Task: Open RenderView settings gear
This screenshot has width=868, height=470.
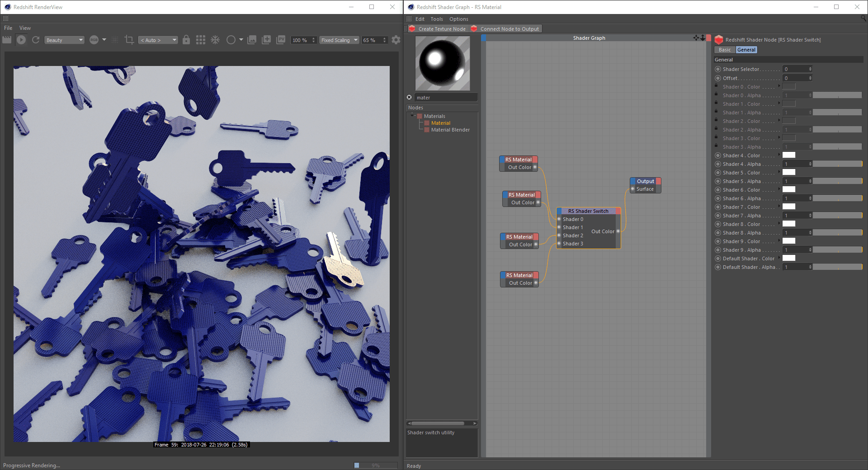Action: point(396,40)
